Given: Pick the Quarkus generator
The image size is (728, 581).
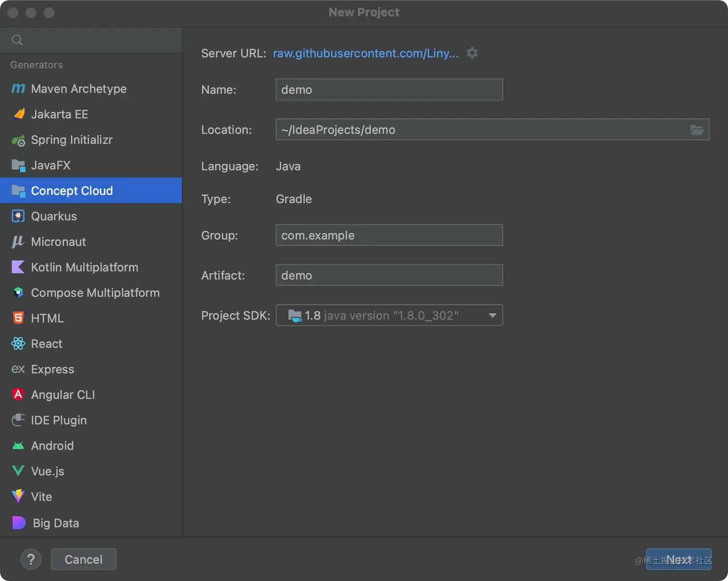Looking at the screenshot, I should 91,216.
